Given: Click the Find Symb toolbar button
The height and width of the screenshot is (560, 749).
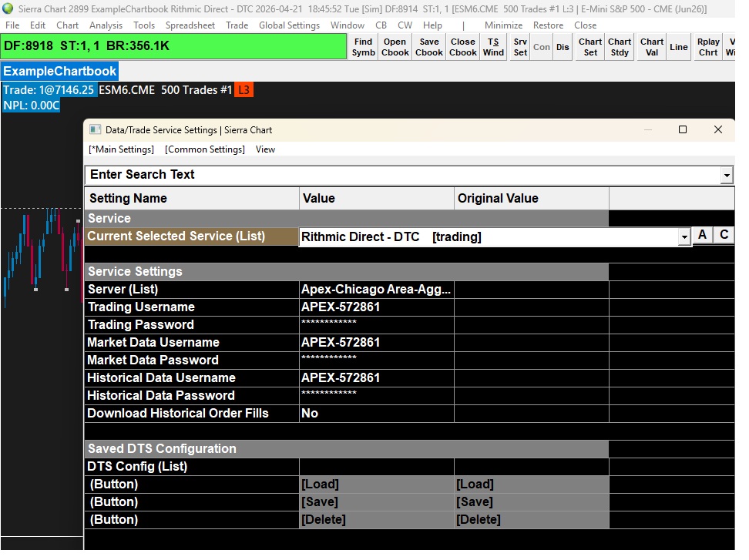Looking at the screenshot, I should click(x=363, y=47).
